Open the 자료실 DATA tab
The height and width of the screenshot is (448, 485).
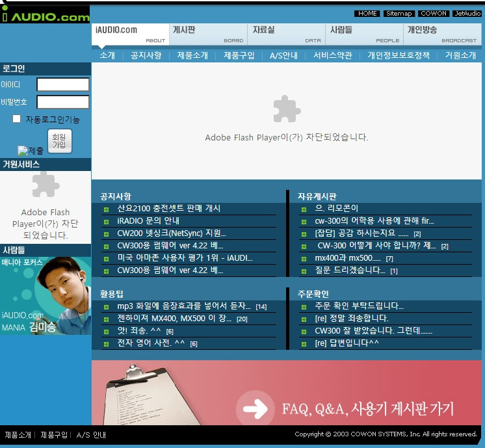click(287, 34)
